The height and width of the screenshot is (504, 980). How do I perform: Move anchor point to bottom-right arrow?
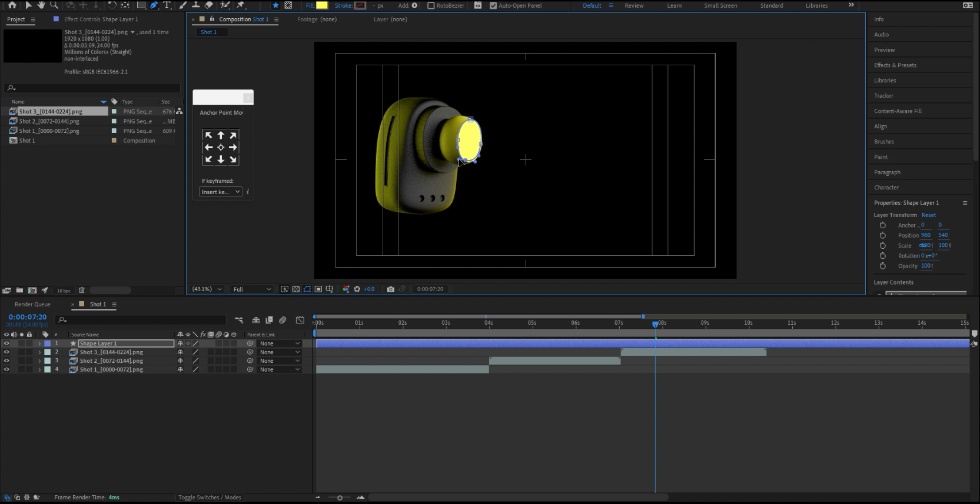click(x=233, y=159)
